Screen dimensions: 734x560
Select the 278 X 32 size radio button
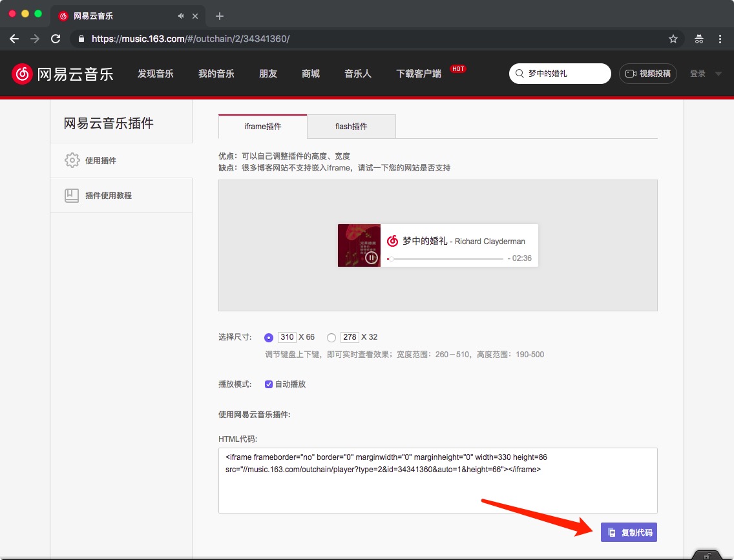click(331, 337)
